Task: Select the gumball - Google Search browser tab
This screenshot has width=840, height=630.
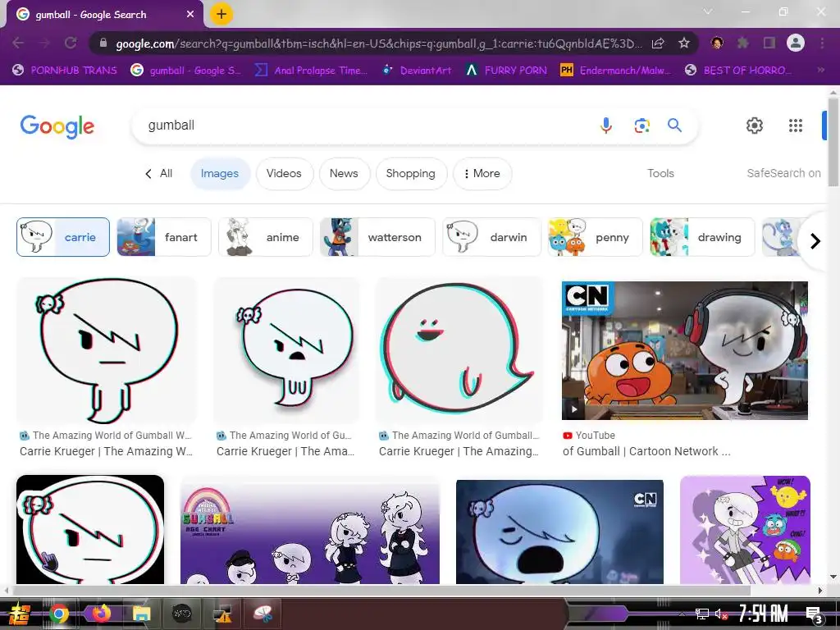Action: 104,15
